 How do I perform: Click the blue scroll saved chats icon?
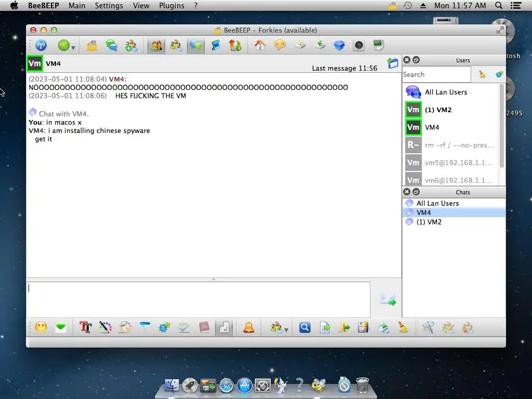[216, 46]
